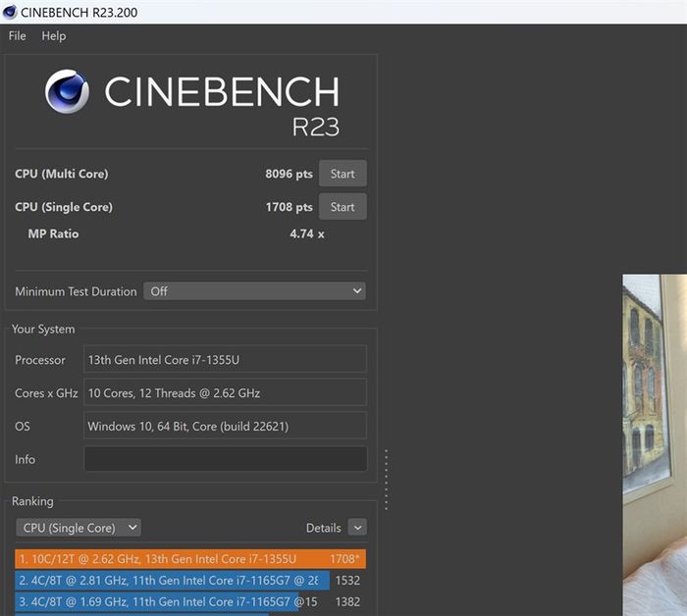Click the dotted panel splitter handle
Image resolution: width=687 pixels, height=616 pixels.
386,480
